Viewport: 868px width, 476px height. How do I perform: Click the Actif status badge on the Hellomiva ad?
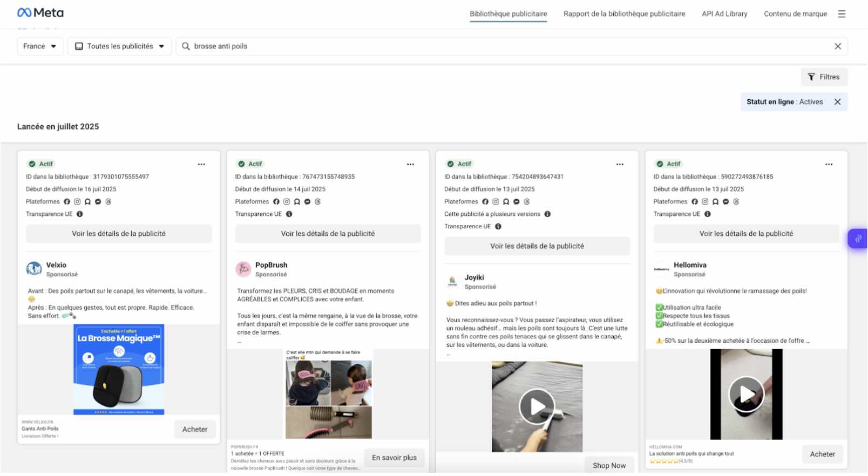click(668, 164)
